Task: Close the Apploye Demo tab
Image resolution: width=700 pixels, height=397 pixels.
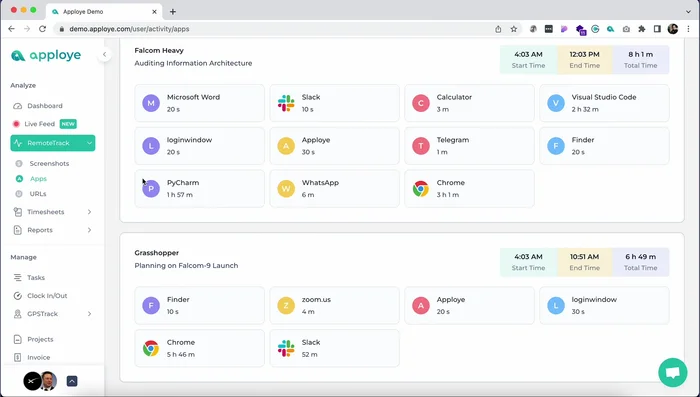Action: coord(154,12)
